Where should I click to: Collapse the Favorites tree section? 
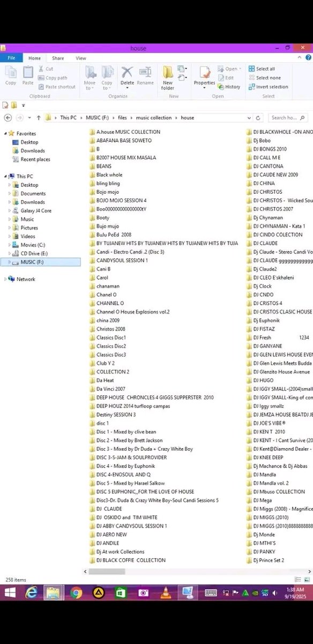(x=5, y=134)
